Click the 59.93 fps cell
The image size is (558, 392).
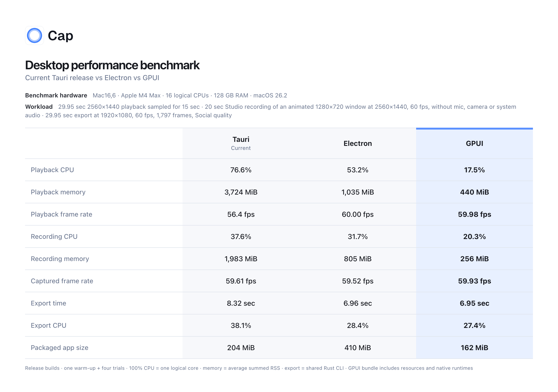[474, 281]
